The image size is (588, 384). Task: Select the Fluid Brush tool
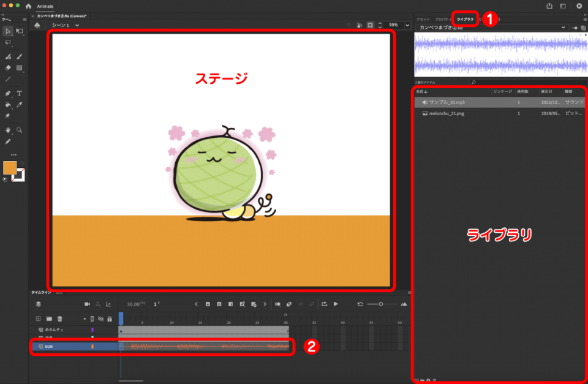pos(8,56)
